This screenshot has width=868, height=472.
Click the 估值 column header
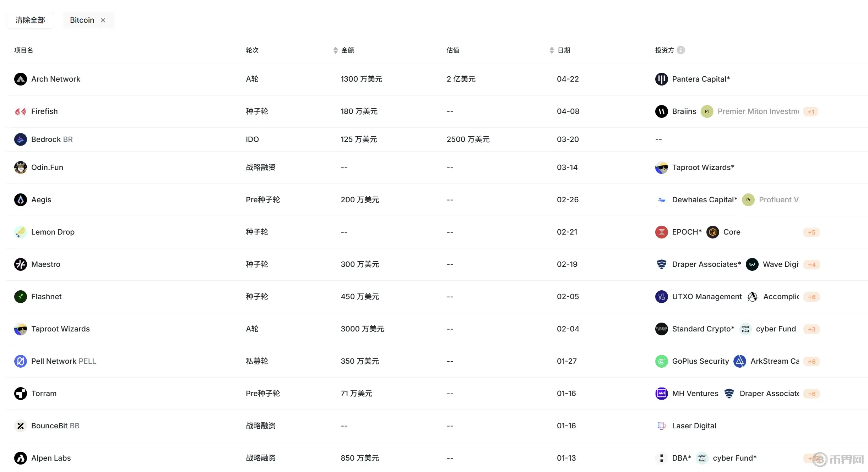click(453, 50)
